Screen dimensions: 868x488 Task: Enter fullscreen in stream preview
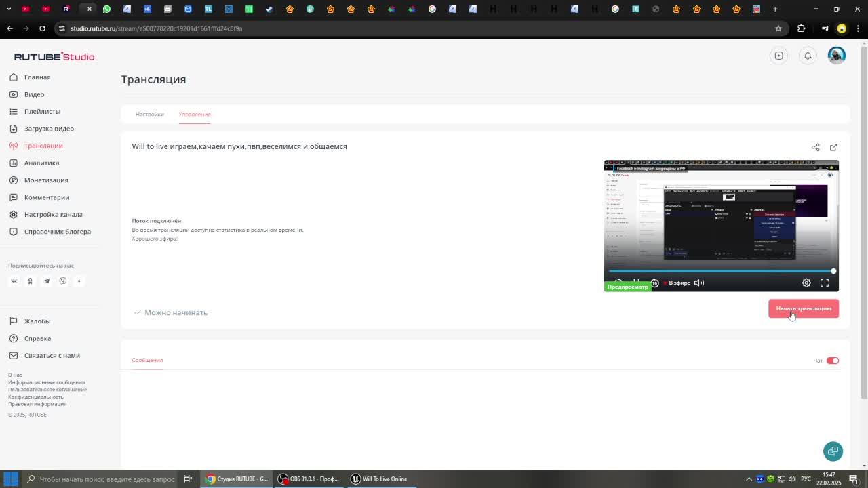point(825,283)
